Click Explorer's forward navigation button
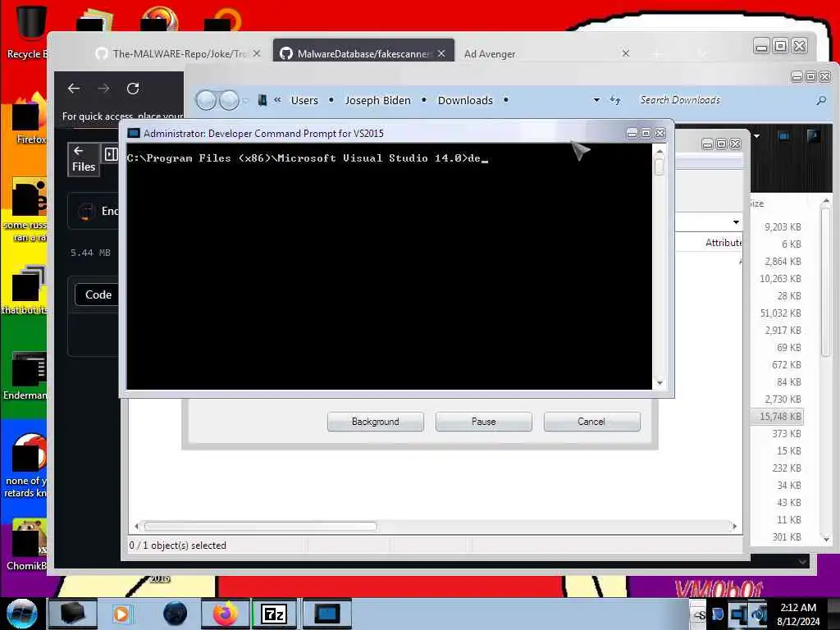 click(230, 100)
